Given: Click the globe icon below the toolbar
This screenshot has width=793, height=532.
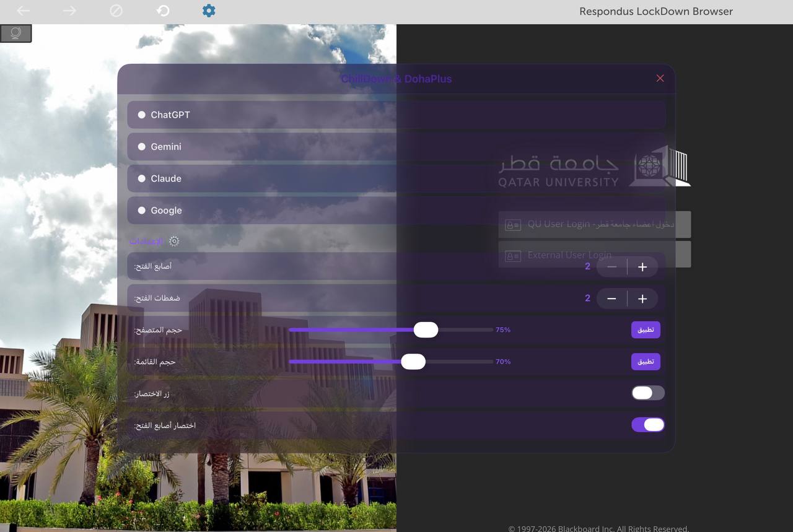Looking at the screenshot, I should click(x=16, y=33).
